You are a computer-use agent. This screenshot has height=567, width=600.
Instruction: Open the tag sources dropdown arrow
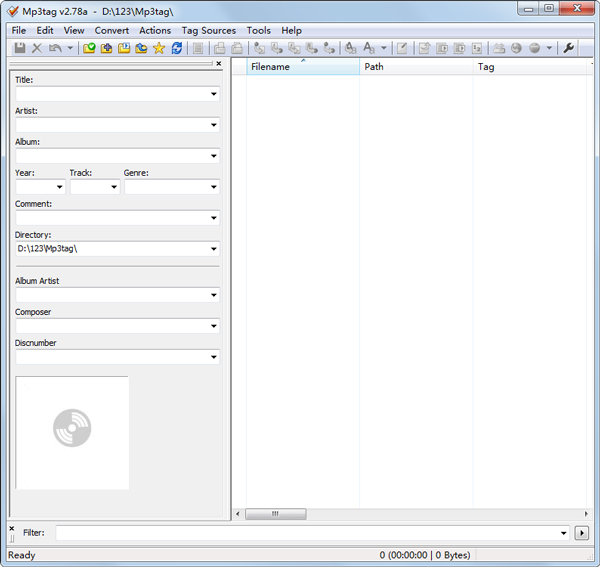pyautogui.click(x=549, y=48)
